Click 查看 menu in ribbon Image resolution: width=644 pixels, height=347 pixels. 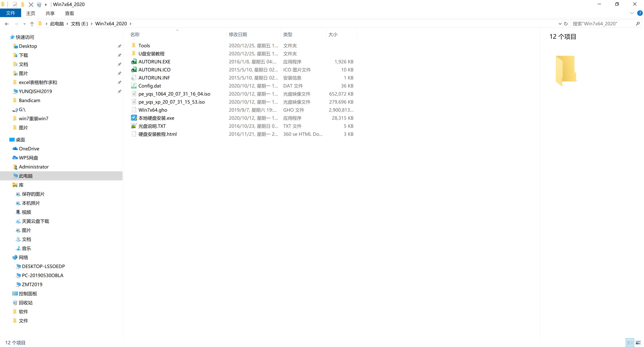(x=69, y=14)
